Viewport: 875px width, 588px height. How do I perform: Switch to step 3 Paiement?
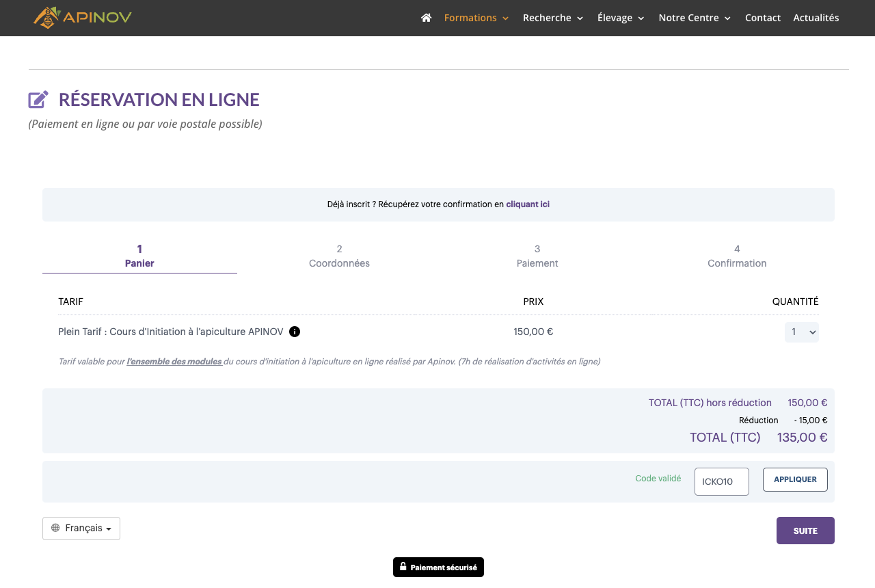(x=537, y=256)
